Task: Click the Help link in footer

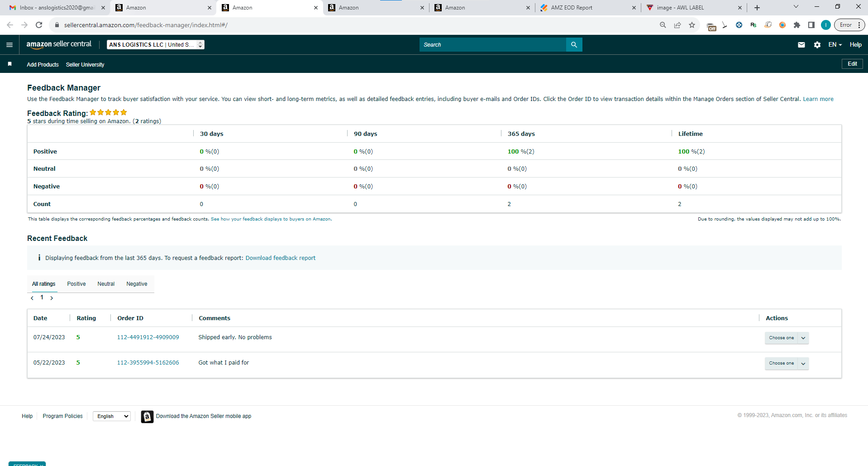Action: [27, 416]
